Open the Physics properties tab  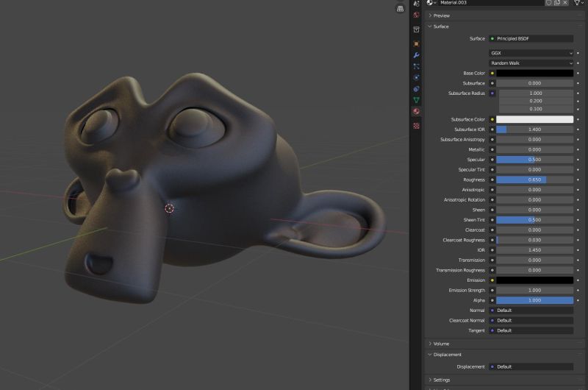[416, 78]
